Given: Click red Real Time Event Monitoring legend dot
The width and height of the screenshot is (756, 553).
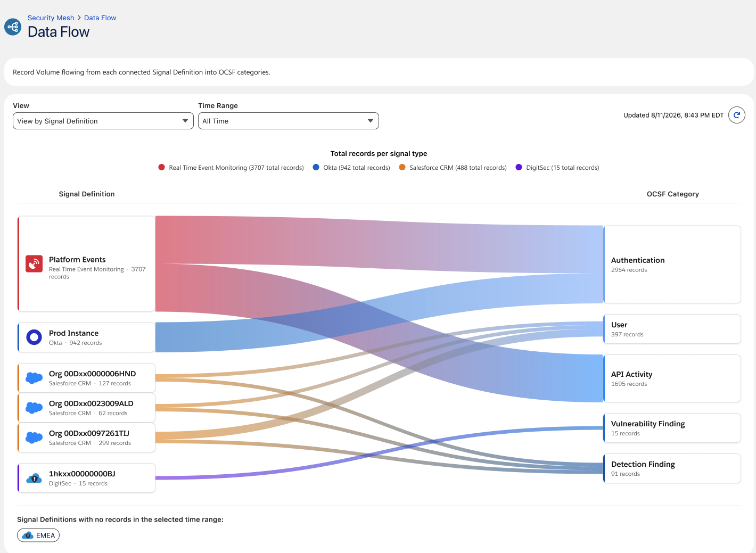Looking at the screenshot, I should 161,167.
